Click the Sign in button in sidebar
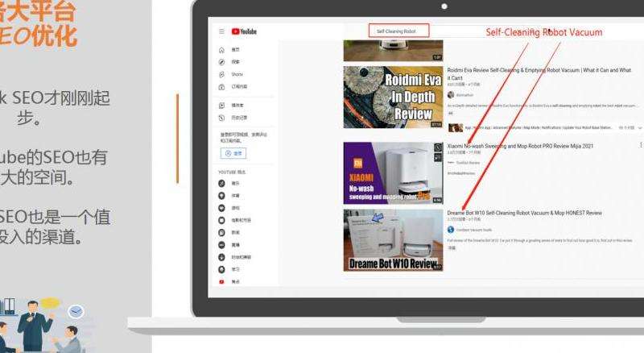Viewport: 644px width, 353px height. (233, 153)
